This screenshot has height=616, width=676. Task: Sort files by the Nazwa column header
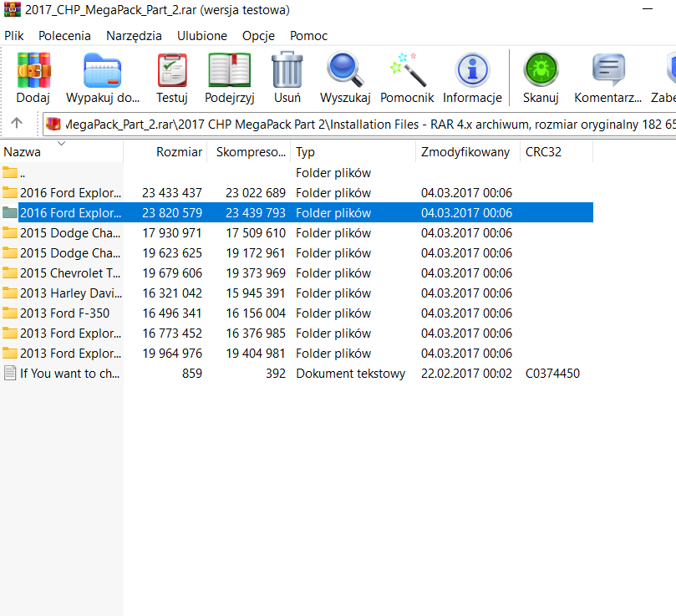point(23,152)
